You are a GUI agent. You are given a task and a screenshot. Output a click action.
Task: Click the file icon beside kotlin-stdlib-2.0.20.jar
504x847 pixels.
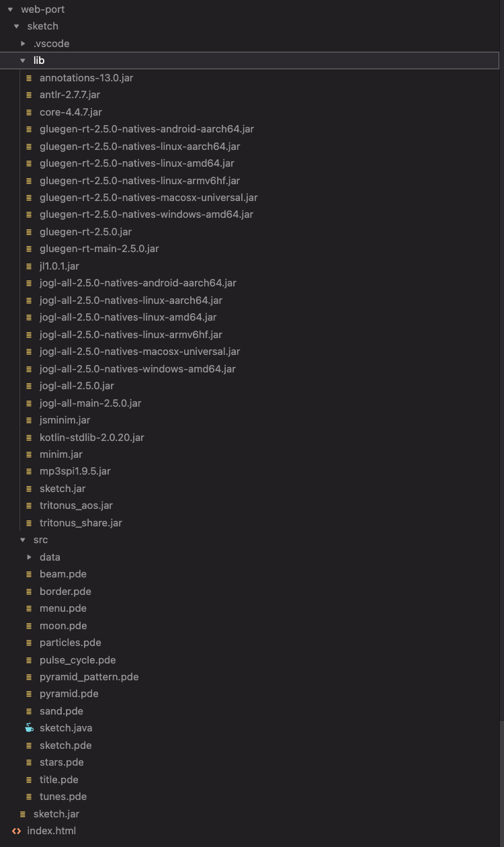pos(29,438)
